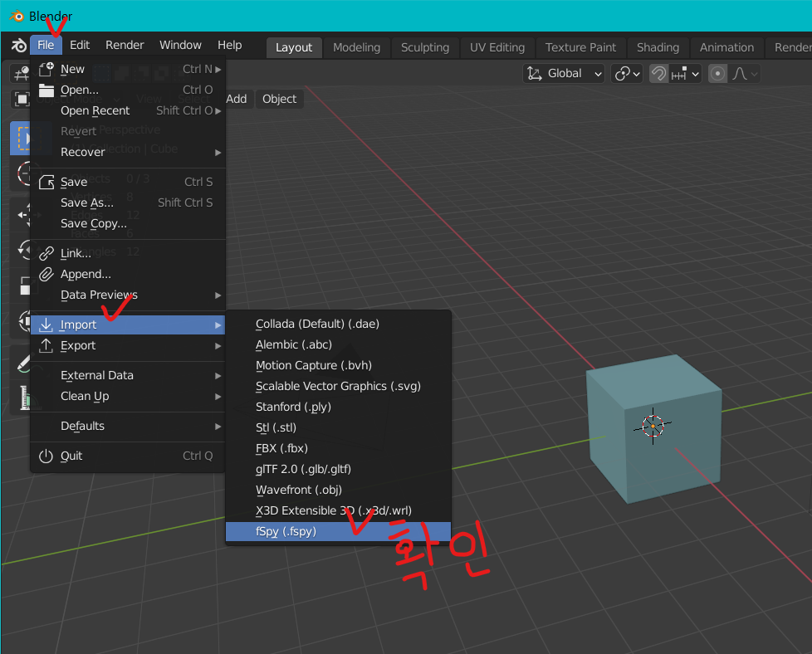
Task: Choose glTF 2.0 (.glb/.gltf) import
Action: point(338,469)
